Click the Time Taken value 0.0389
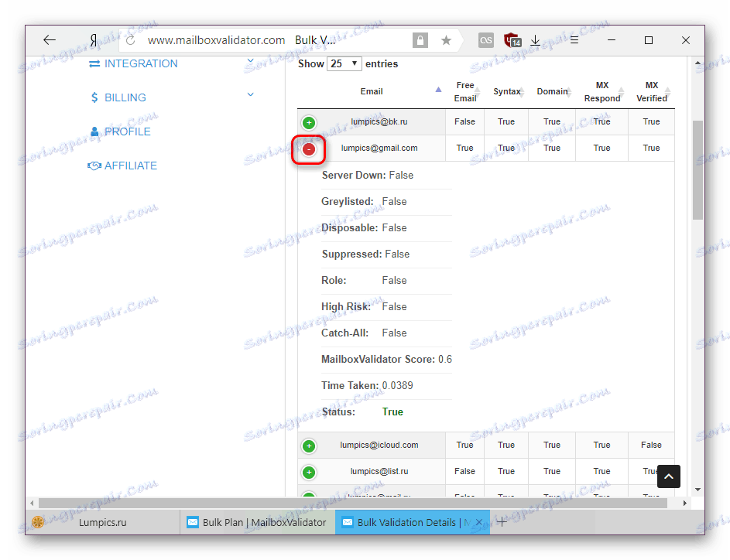The image size is (730, 560). 398,386
